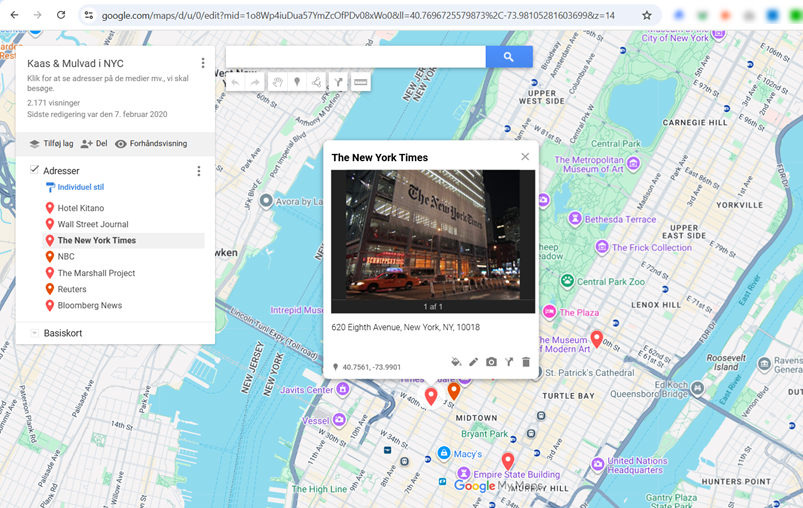Uncheck the Adresser layer checkbox
This screenshot has height=508, width=803.
click(x=35, y=170)
